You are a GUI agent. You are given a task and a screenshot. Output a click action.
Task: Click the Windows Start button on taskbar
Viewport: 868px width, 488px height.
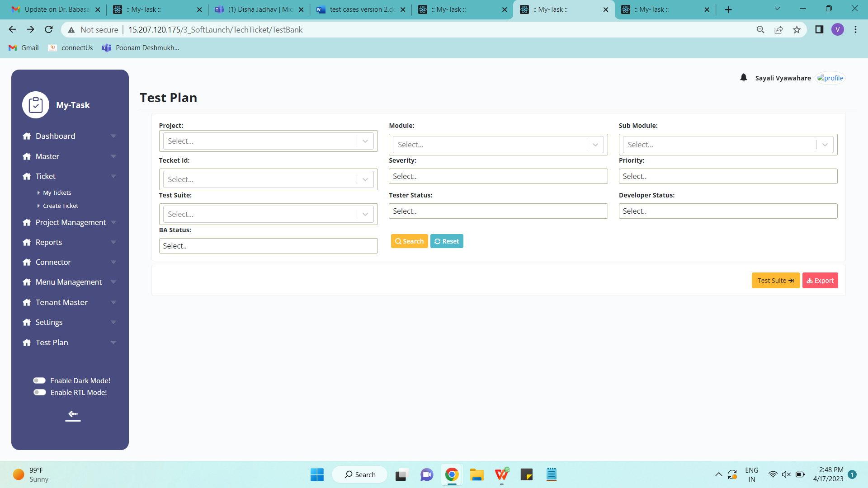[317, 474]
